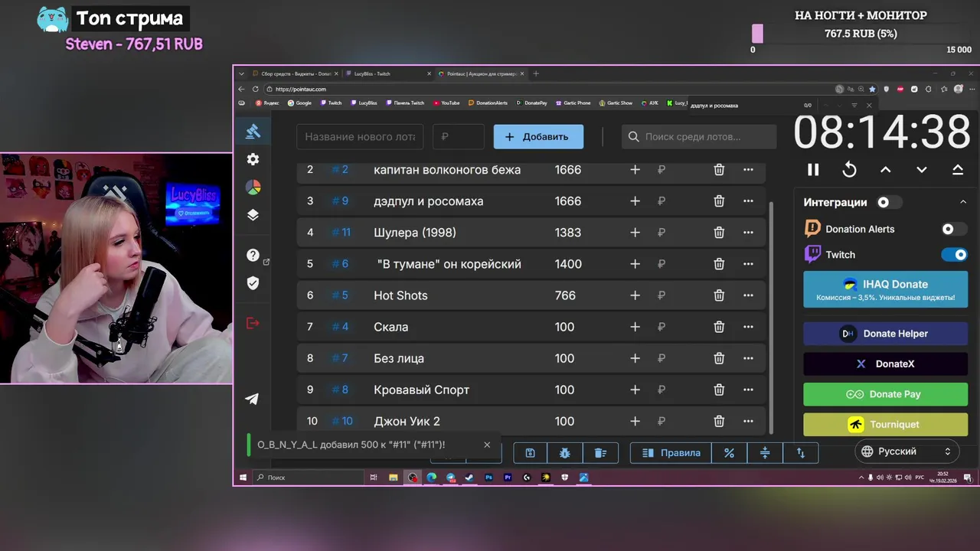Image resolution: width=980 pixels, height=551 pixels.
Task: Open the Gartic Phone bookmark
Action: tap(573, 103)
